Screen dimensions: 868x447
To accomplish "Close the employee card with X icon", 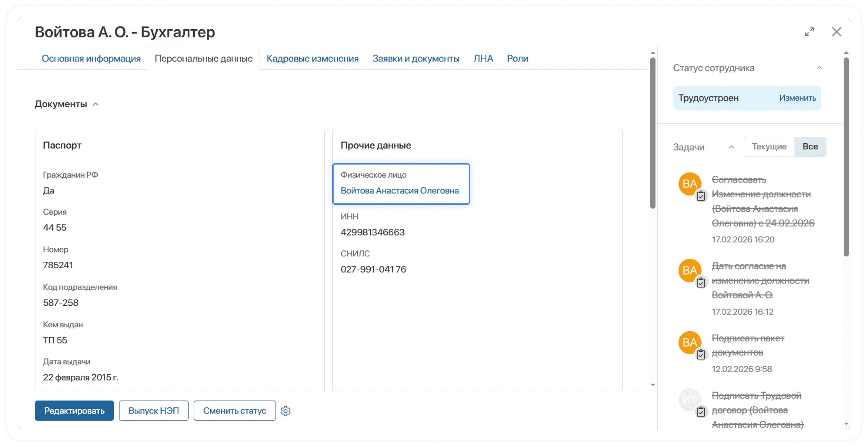I will 836,32.
